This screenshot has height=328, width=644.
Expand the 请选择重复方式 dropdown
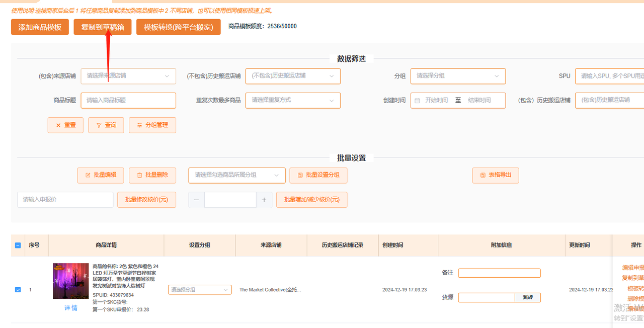(293, 100)
